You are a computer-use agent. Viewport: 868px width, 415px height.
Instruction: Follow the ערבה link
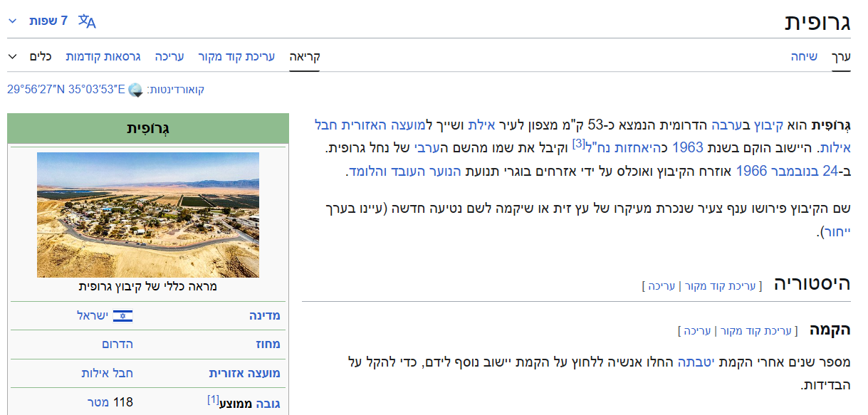pyautogui.click(x=728, y=126)
